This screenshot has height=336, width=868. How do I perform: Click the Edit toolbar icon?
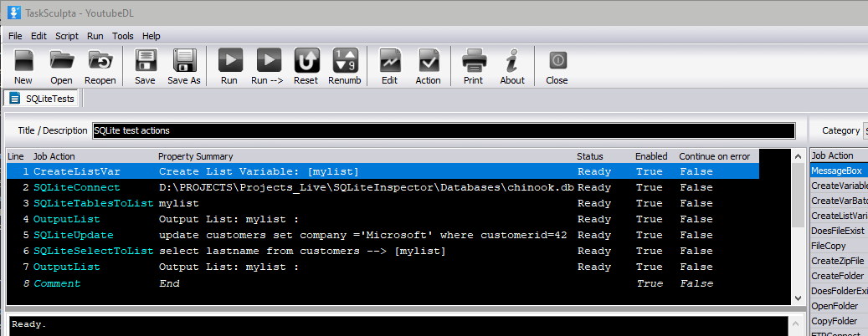click(x=390, y=60)
